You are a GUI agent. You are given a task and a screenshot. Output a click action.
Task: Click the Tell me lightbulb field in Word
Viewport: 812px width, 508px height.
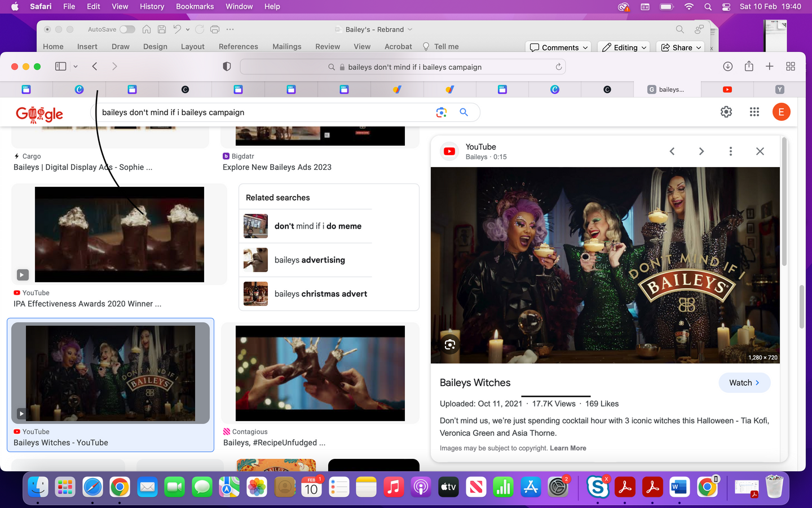[440, 47]
